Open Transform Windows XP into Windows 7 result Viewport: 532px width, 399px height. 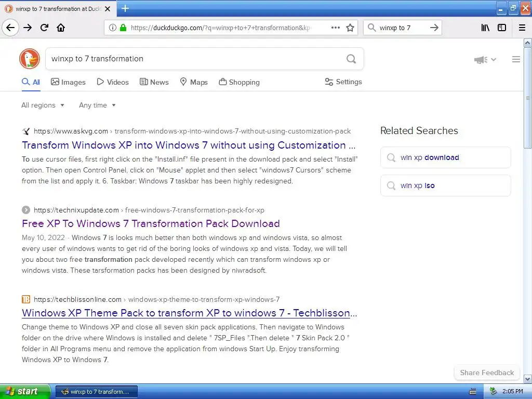pyautogui.click(x=189, y=145)
